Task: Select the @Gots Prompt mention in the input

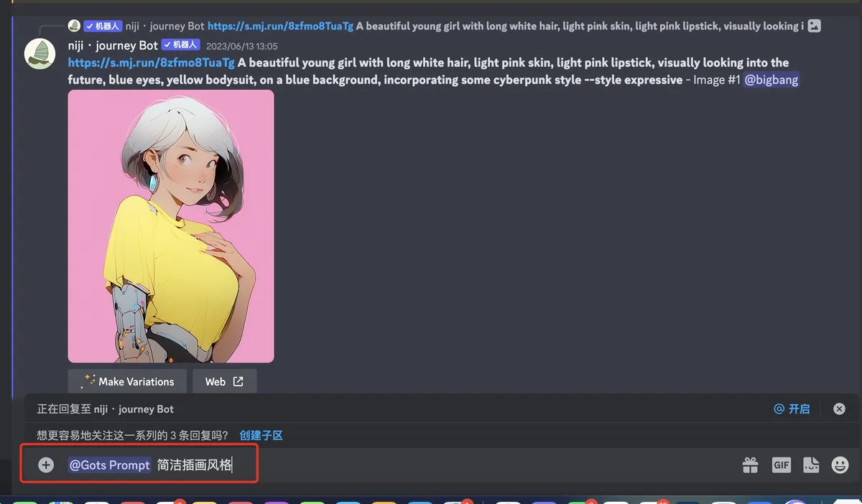Action: point(109,465)
